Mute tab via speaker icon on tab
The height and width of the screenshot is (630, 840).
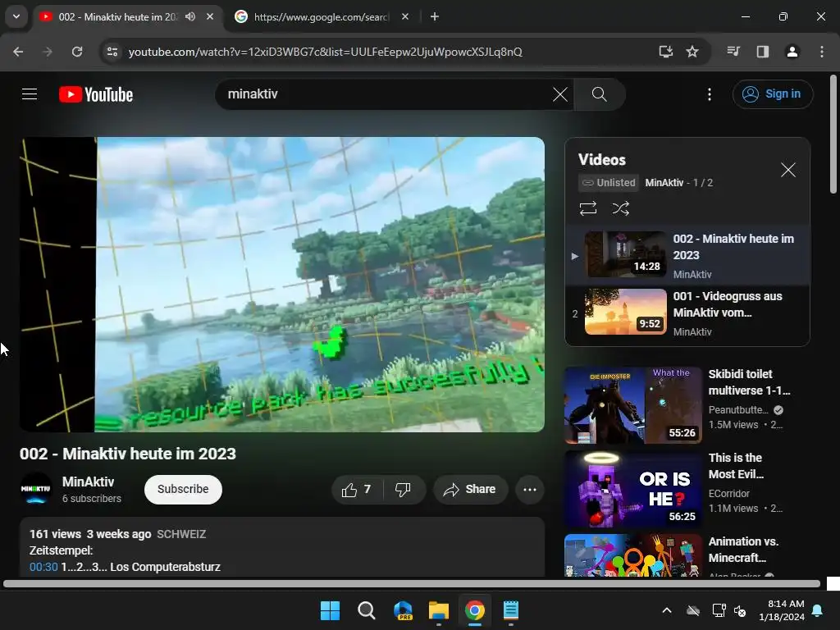pos(190,16)
